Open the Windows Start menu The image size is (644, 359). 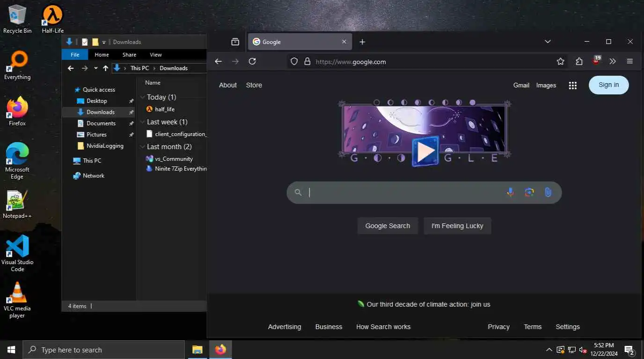pyautogui.click(x=11, y=350)
